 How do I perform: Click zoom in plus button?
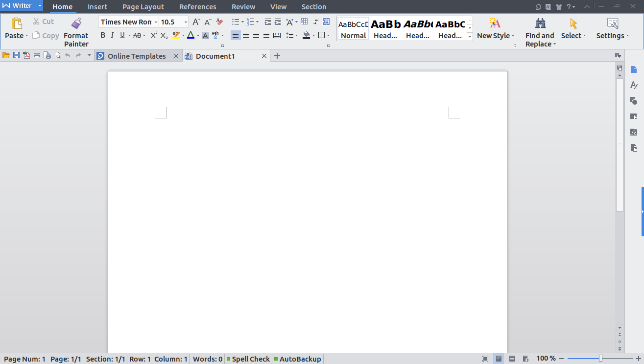point(638,359)
